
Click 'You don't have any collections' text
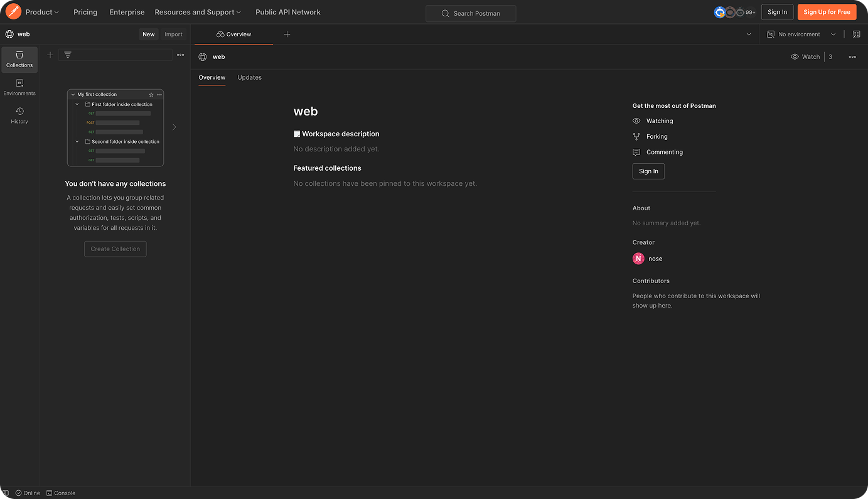(115, 184)
